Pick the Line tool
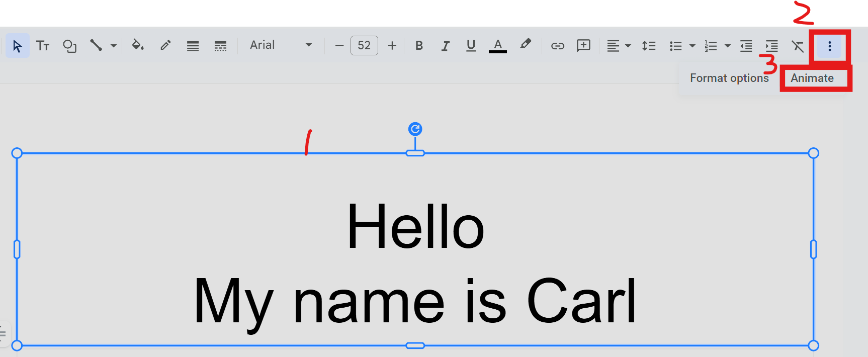This screenshot has height=357, width=868. (96, 46)
